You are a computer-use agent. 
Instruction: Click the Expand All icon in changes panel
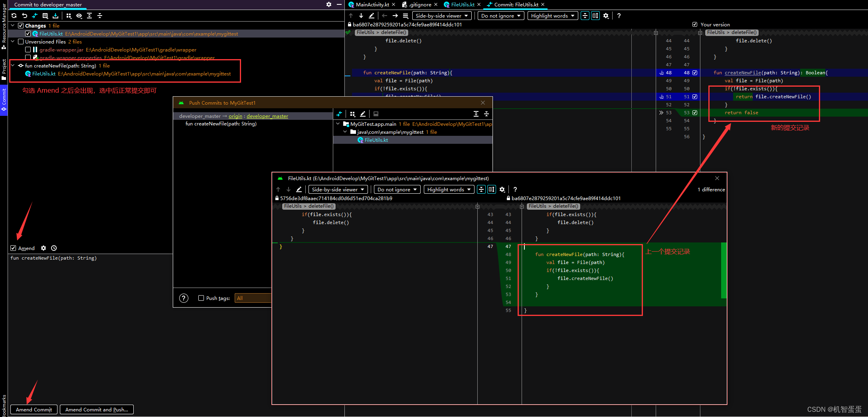click(x=89, y=16)
